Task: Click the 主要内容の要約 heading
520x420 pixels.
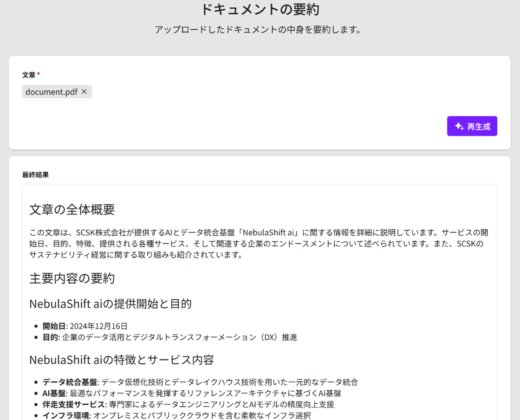Action: click(x=72, y=278)
